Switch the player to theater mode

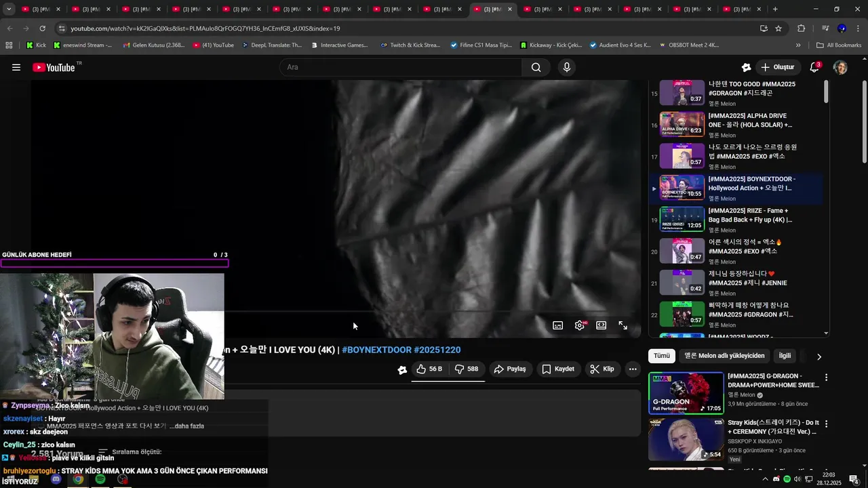[601, 325]
